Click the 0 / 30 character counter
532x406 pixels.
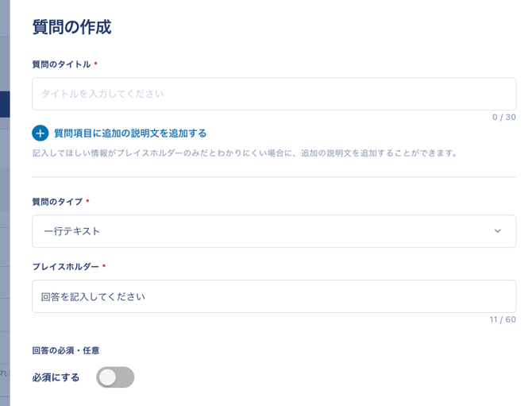click(x=503, y=117)
